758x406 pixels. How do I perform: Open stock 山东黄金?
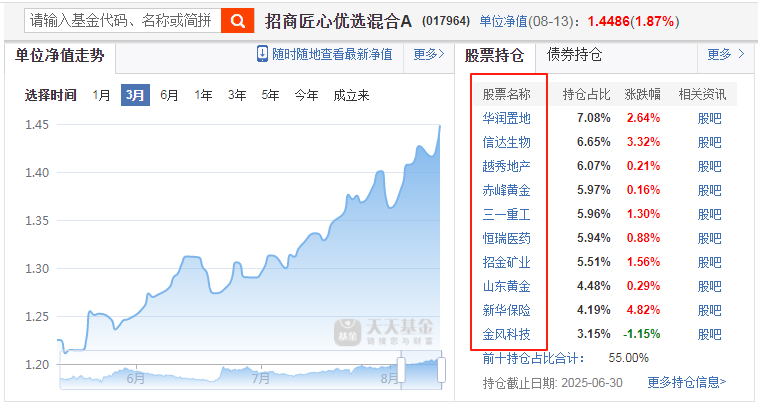click(x=506, y=286)
